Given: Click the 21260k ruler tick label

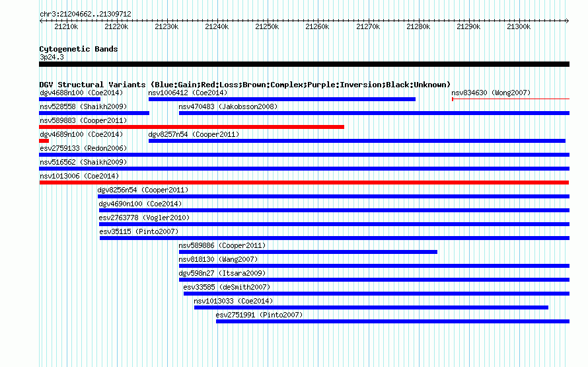Looking at the screenshot, I should 318,26.
